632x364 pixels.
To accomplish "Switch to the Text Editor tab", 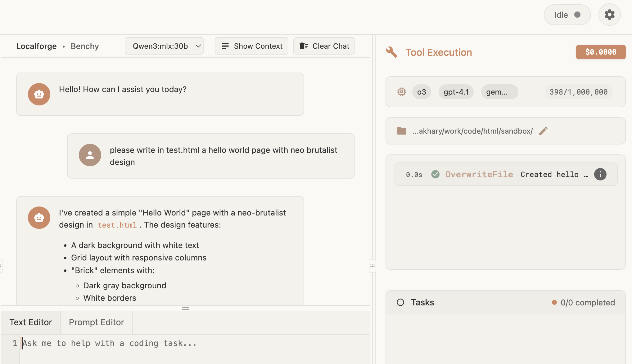I will [31, 322].
